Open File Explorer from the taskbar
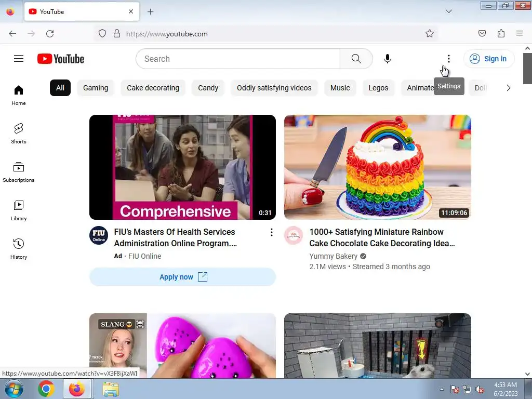Viewport: 532px width, 399px height. (x=111, y=389)
